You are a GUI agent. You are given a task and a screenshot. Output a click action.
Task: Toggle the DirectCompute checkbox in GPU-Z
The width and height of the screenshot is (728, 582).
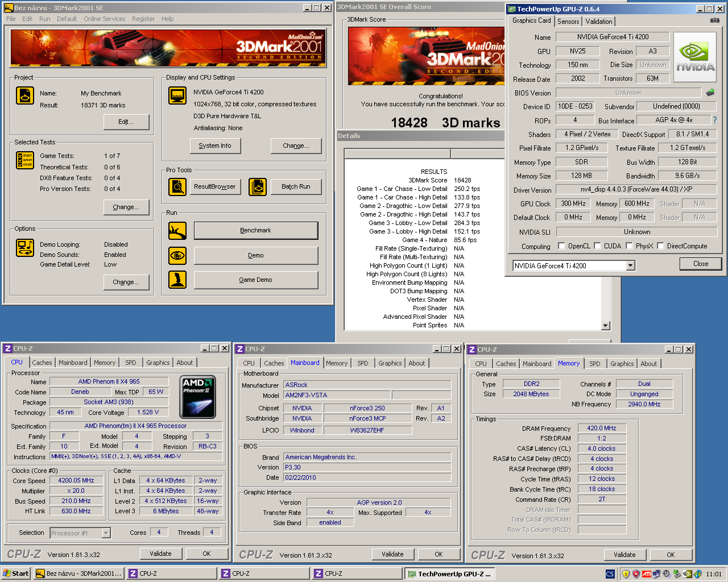click(660, 246)
